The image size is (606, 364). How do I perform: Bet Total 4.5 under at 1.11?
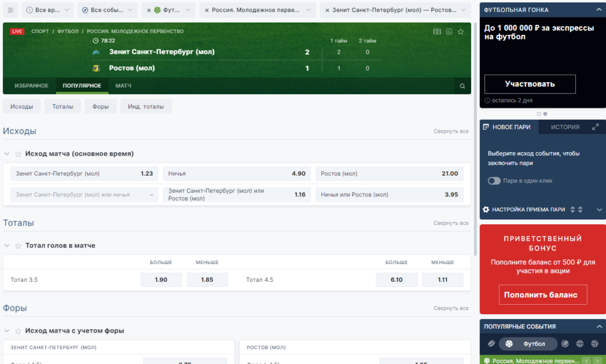click(443, 280)
